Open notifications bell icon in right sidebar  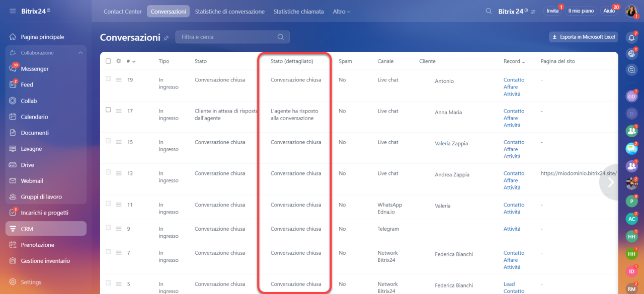pos(632,37)
